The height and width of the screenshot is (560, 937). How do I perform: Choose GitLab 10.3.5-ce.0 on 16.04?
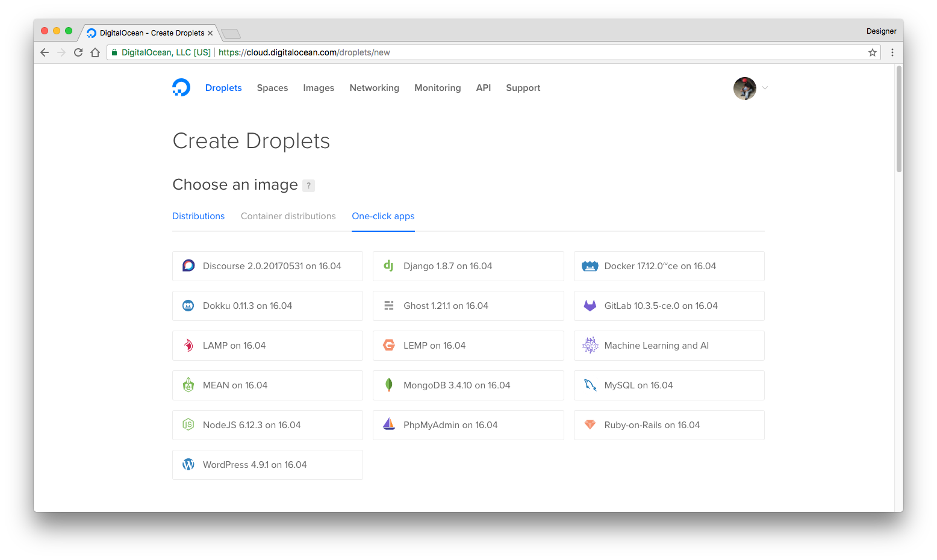click(669, 306)
